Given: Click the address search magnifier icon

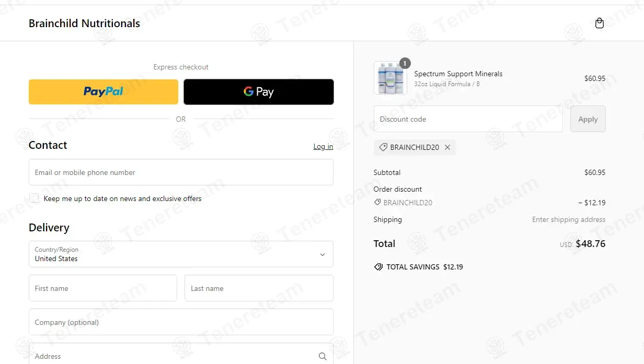Looking at the screenshot, I should point(323,356).
